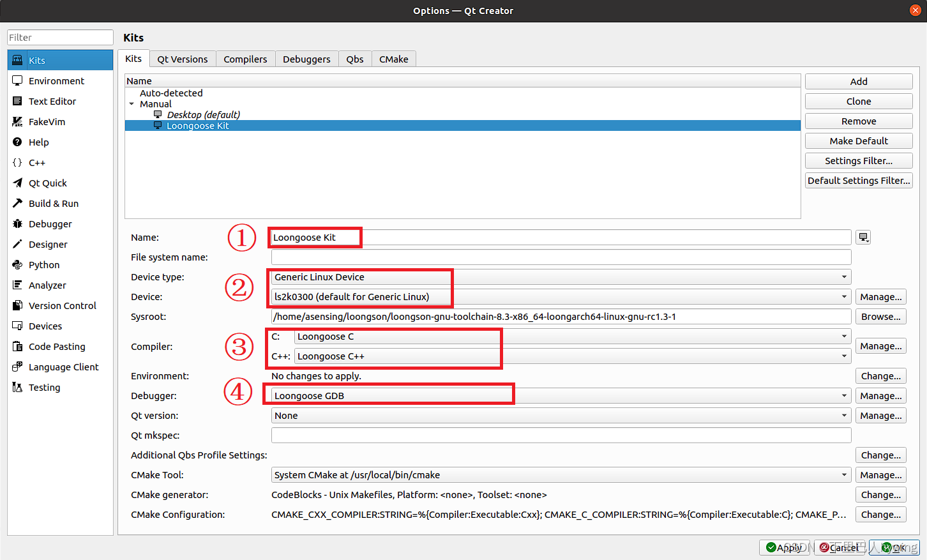Click the Sysroot path field
Viewport: 927px width, 560px height.
click(x=561, y=316)
